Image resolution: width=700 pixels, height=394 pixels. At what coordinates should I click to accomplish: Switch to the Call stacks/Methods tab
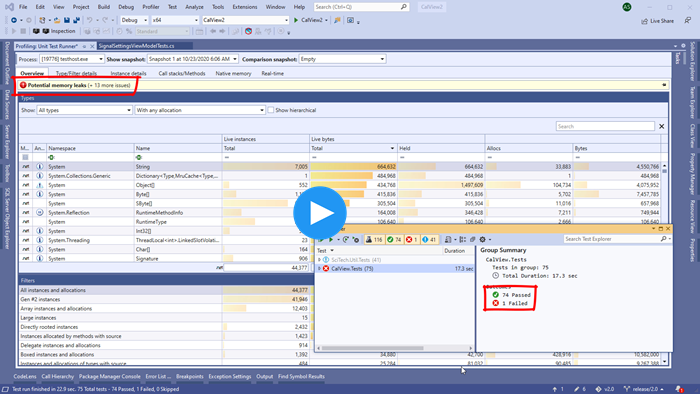(x=182, y=73)
